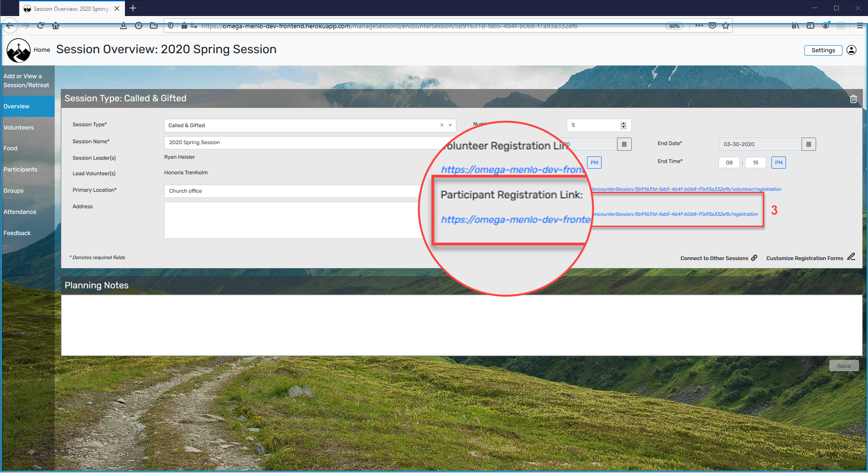
Task: Reset the 80% zoom level badge
Action: [674, 26]
